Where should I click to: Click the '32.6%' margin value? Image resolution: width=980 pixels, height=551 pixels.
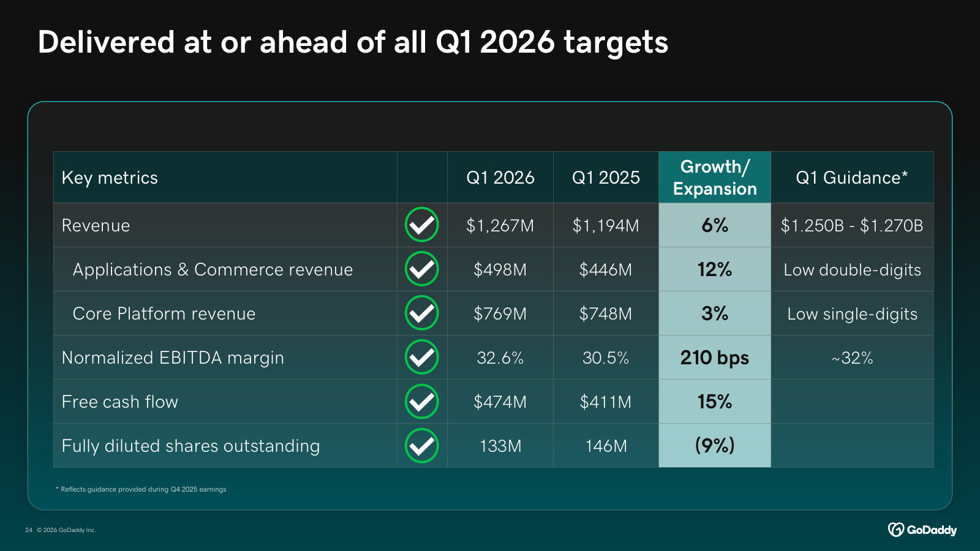(500, 358)
